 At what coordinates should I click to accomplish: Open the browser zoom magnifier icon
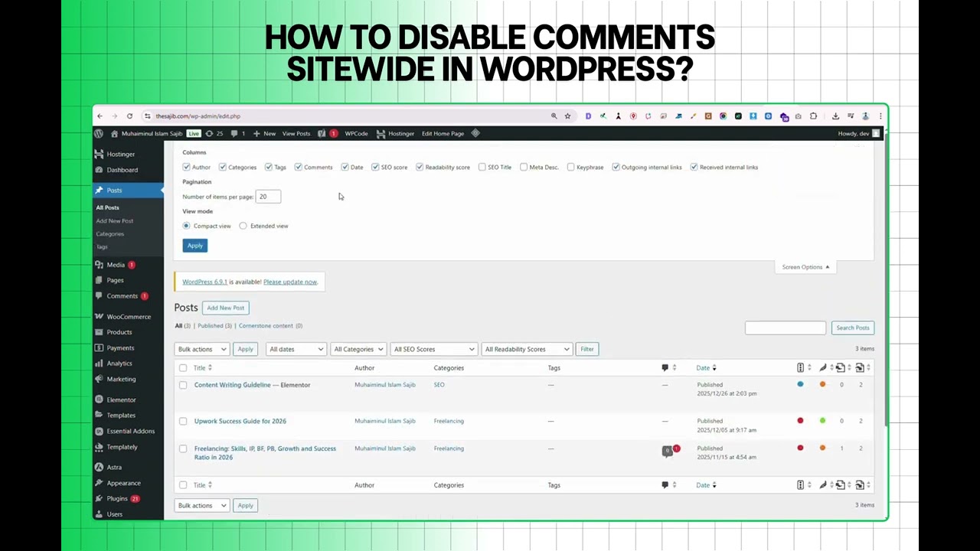pos(554,116)
